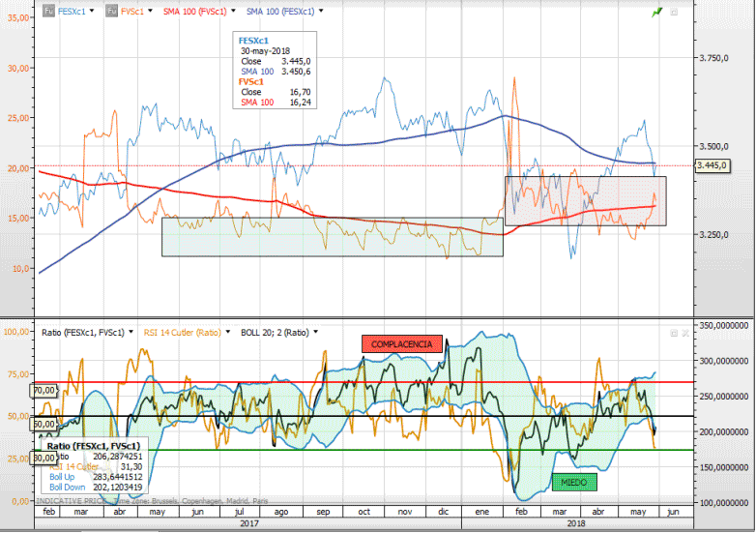Click the 35,00 left axis label
Screen dimensions: 756x533
[18, 17]
